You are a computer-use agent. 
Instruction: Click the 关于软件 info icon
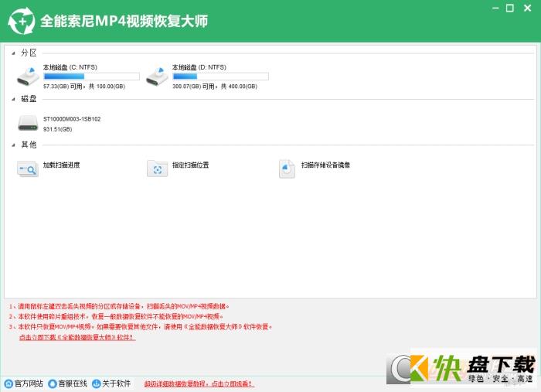tap(97, 383)
